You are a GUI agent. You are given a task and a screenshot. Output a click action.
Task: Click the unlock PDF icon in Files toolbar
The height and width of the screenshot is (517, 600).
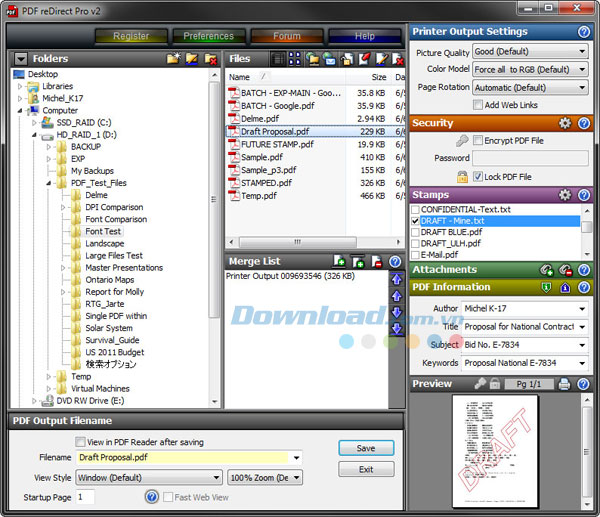[x=347, y=59]
